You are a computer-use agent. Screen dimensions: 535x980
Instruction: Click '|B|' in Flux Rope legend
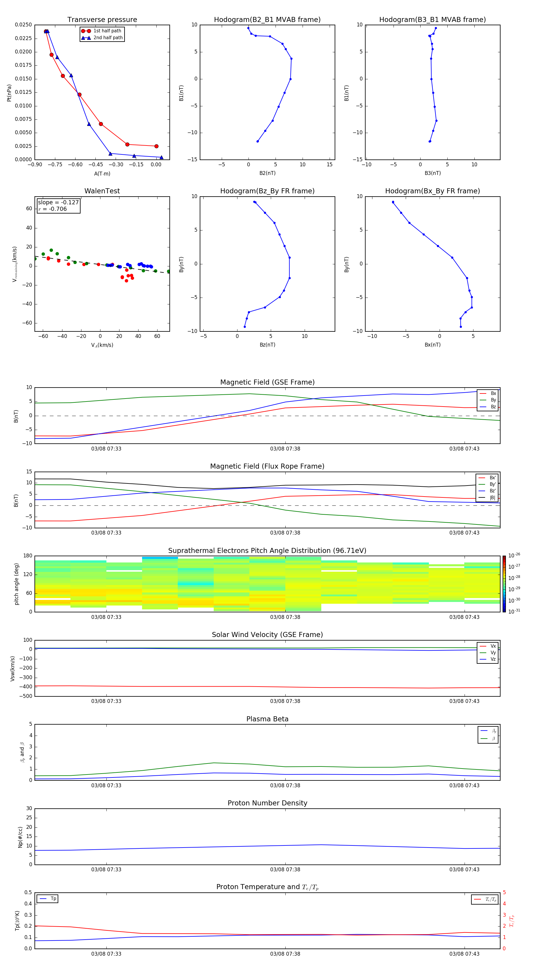(493, 498)
